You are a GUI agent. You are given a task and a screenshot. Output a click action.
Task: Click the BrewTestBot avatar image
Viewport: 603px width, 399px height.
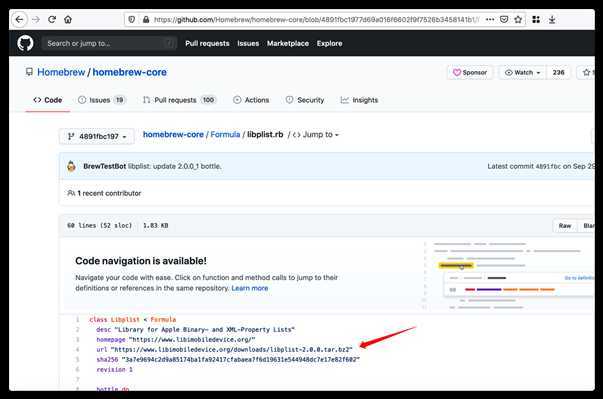point(71,166)
